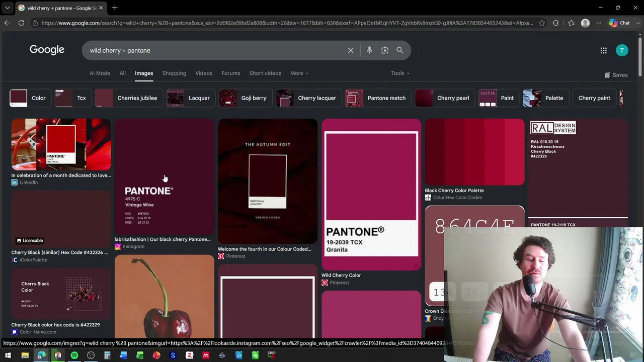
Task: Open File Explorer from the taskbar
Action: (25, 355)
